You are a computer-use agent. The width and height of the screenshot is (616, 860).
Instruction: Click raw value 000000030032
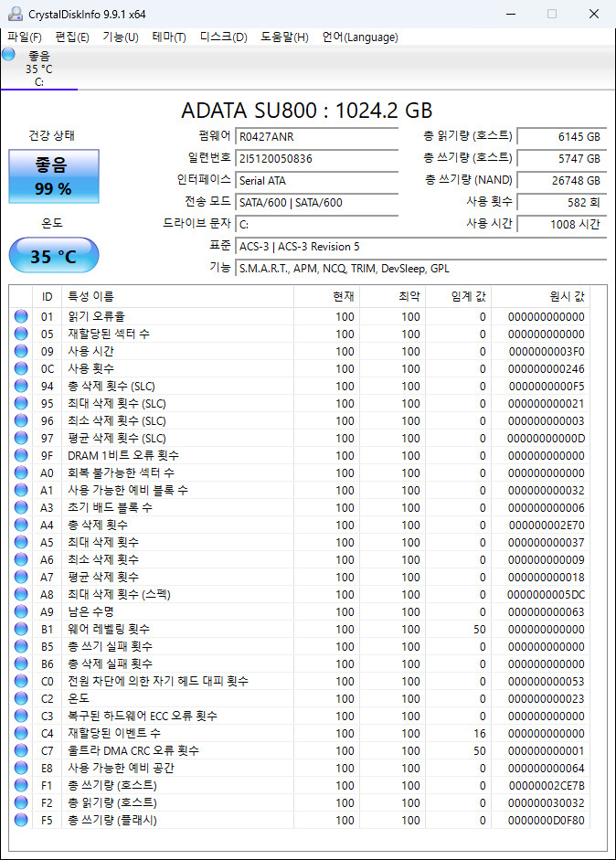click(x=547, y=803)
